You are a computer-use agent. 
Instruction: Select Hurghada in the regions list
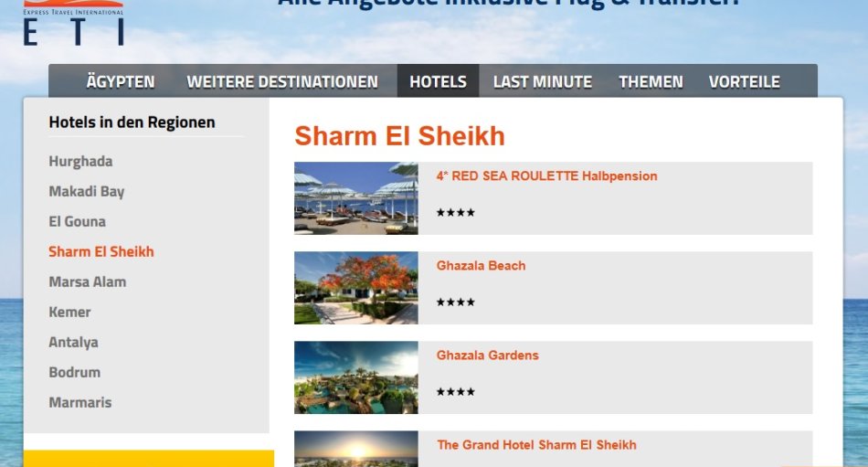pos(80,161)
